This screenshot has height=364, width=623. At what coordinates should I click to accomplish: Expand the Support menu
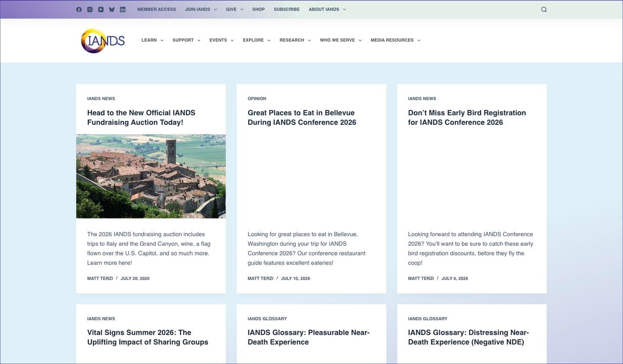pyautogui.click(x=186, y=40)
